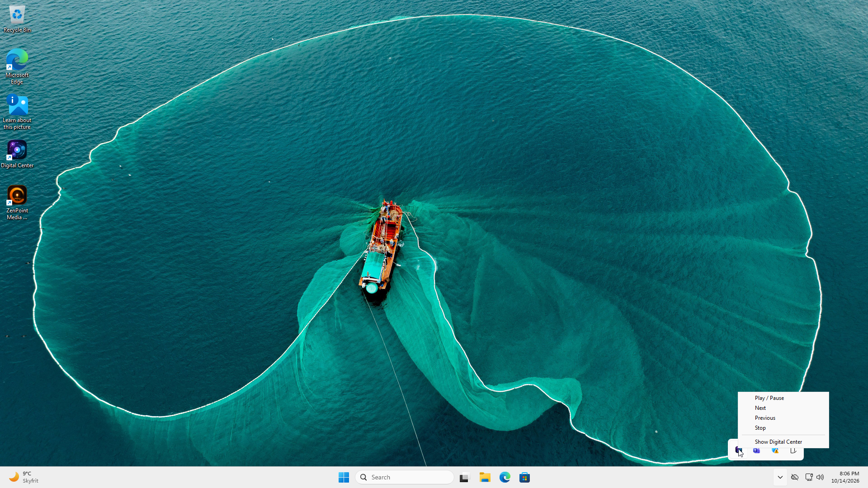Image resolution: width=868 pixels, height=488 pixels.
Task: Collapse the hidden icons chevron
Action: tap(780, 477)
